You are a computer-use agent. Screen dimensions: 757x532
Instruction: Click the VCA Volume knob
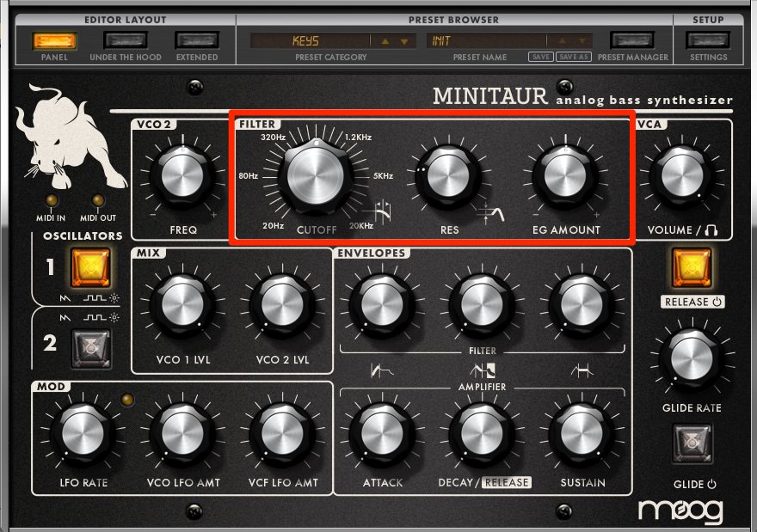(x=682, y=175)
